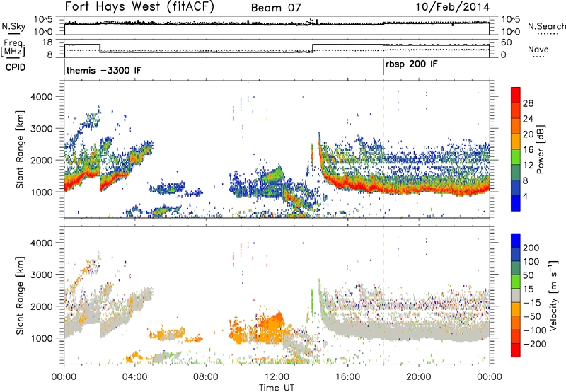Click the "N.Search" legend label
566x392 pixels.
(547, 26)
